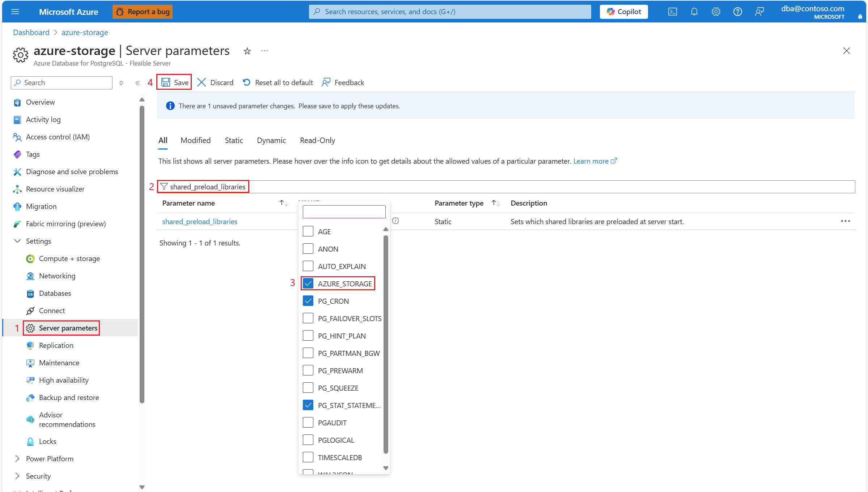Open the notifications bell icon
The image size is (868, 492).
point(694,12)
